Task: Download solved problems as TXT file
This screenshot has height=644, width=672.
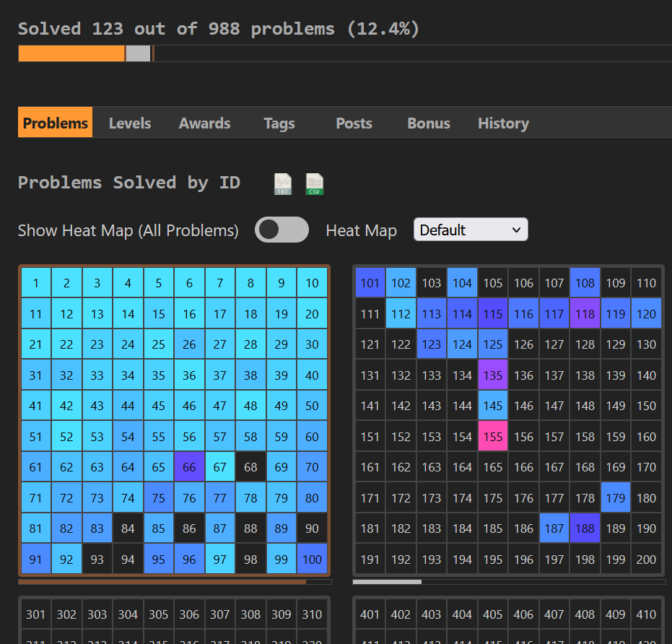Action: (283, 184)
